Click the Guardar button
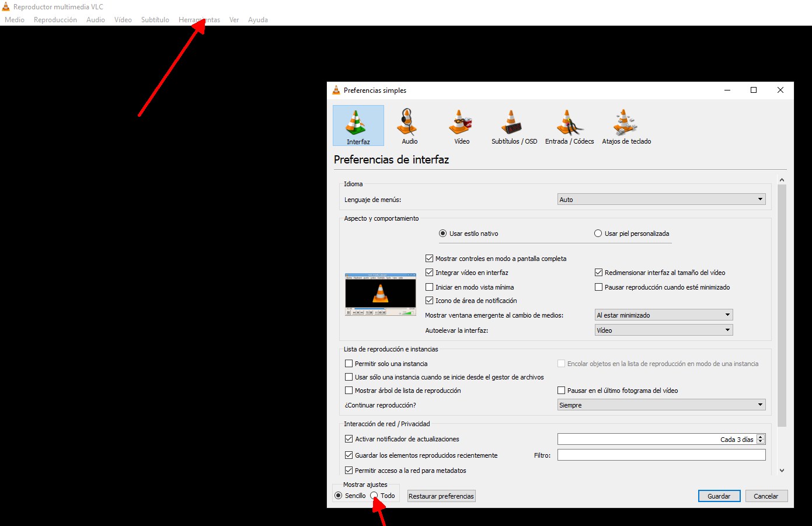 click(719, 496)
